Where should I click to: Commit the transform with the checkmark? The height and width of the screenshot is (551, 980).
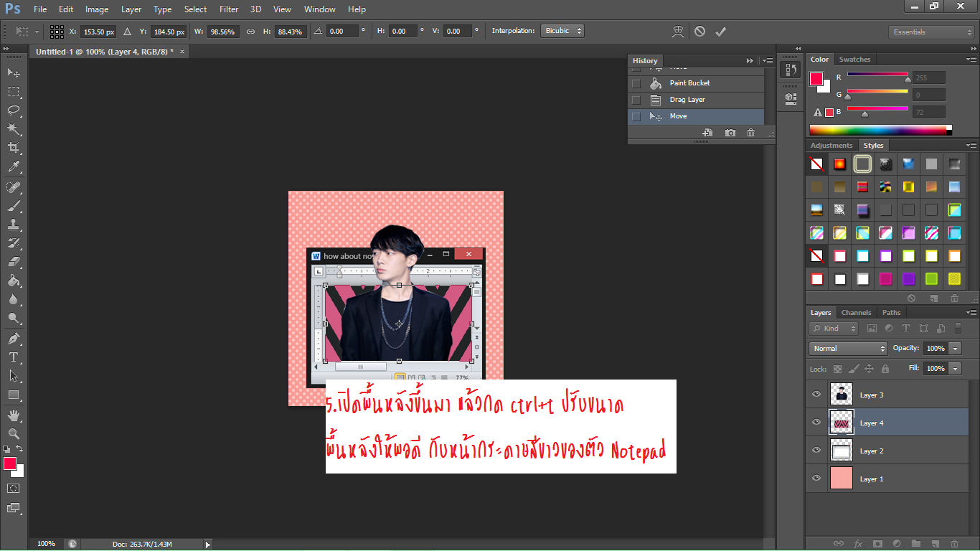721,32
